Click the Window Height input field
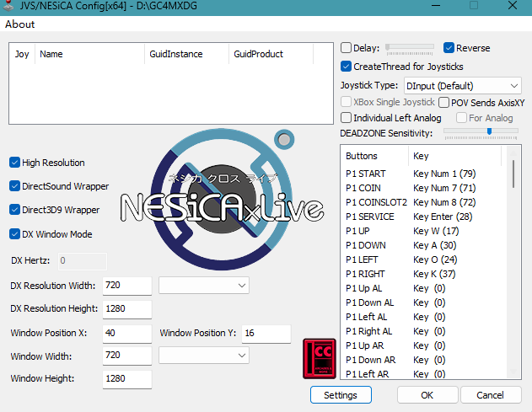The width and height of the screenshot is (532, 412). (127, 379)
